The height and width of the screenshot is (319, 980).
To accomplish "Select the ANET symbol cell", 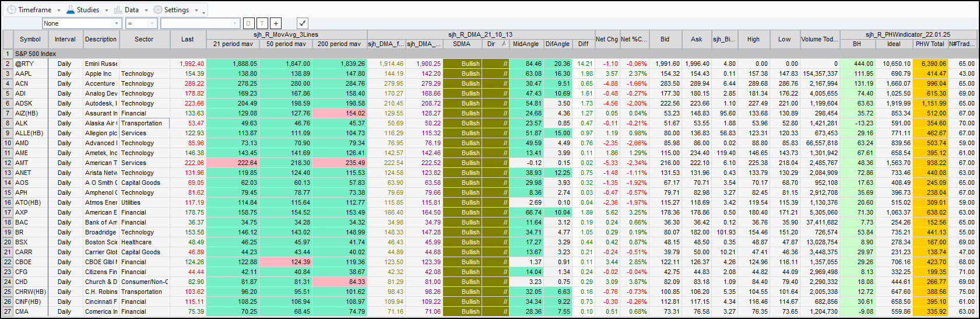I will (30, 173).
